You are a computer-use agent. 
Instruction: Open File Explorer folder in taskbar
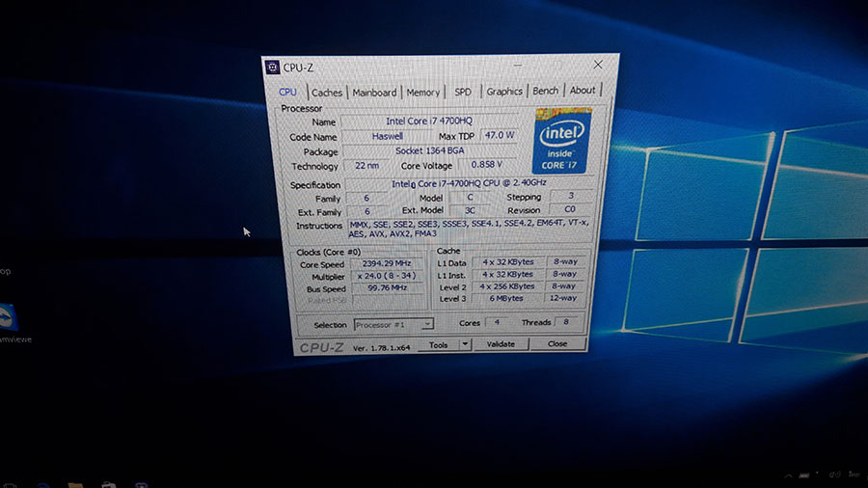(76, 485)
